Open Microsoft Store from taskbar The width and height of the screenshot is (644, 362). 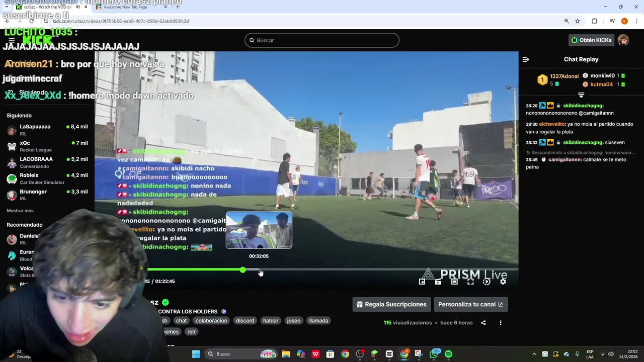tap(330, 354)
